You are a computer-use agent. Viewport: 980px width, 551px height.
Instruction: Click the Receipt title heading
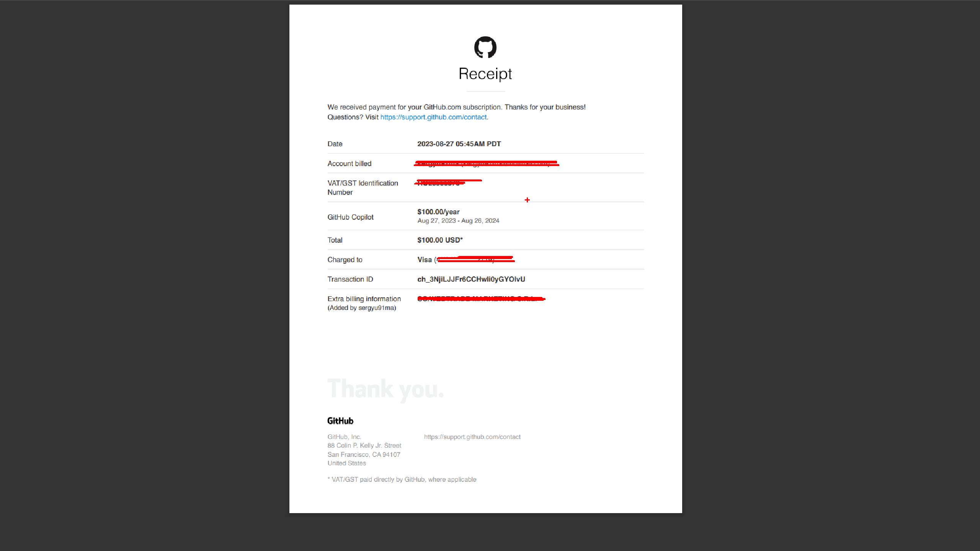coord(485,73)
